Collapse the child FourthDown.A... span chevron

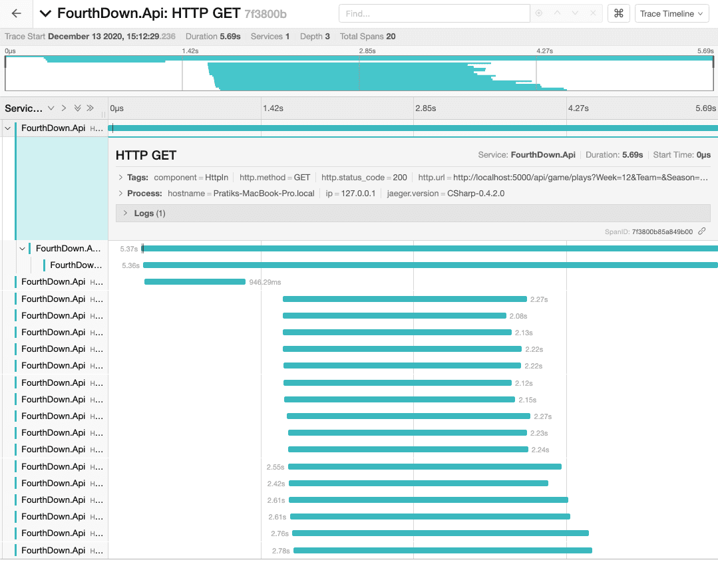pyautogui.click(x=22, y=249)
